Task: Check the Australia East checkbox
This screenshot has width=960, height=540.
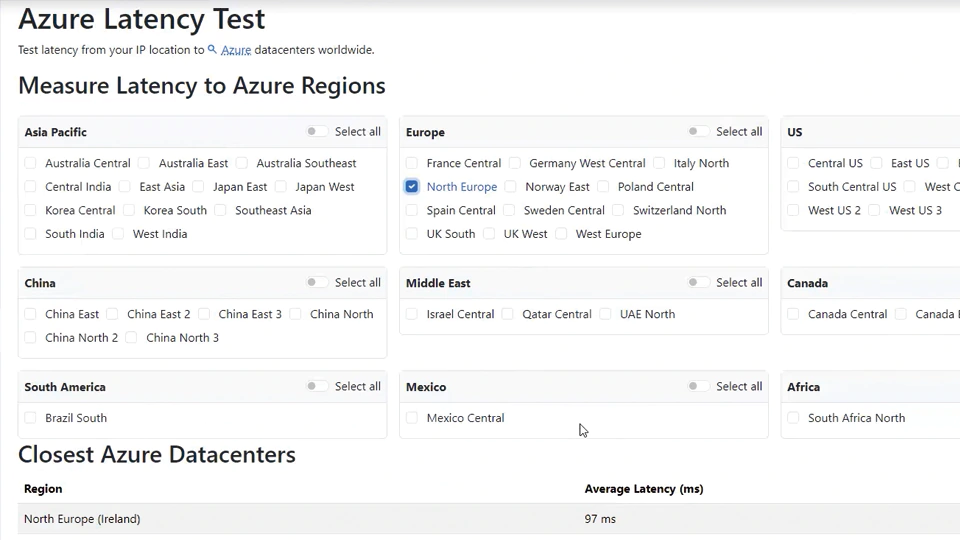Action: tap(144, 163)
